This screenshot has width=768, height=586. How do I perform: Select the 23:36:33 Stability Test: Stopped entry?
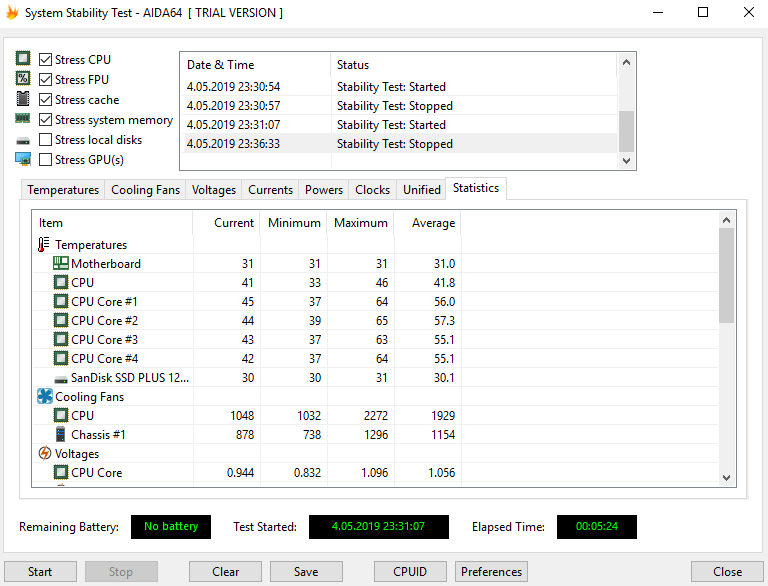coord(399,144)
